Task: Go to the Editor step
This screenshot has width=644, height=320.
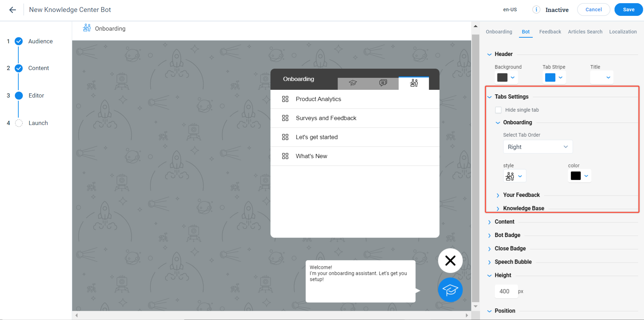Action: pyautogui.click(x=36, y=95)
